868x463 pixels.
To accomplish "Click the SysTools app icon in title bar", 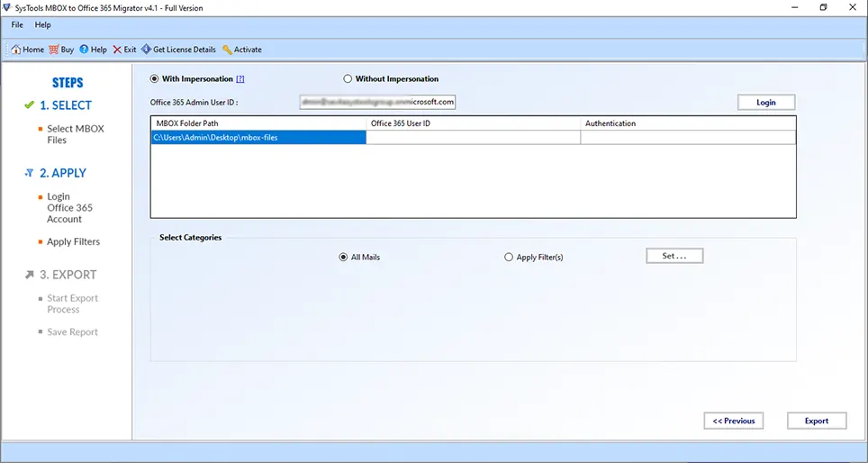I will click(x=6, y=8).
